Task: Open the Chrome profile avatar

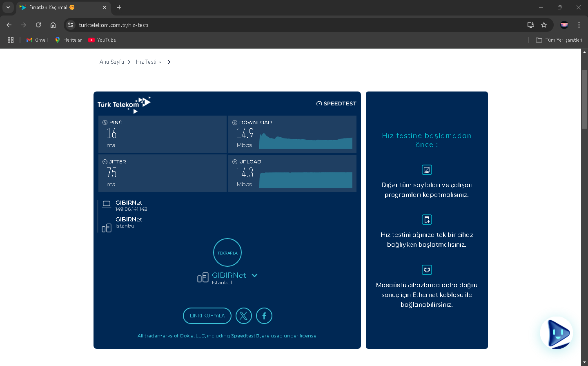Action: pos(564,25)
